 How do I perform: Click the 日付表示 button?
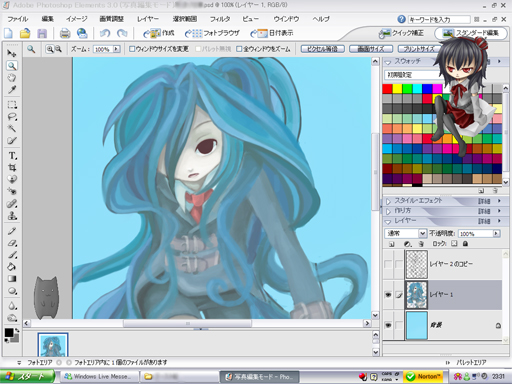[272, 33]
